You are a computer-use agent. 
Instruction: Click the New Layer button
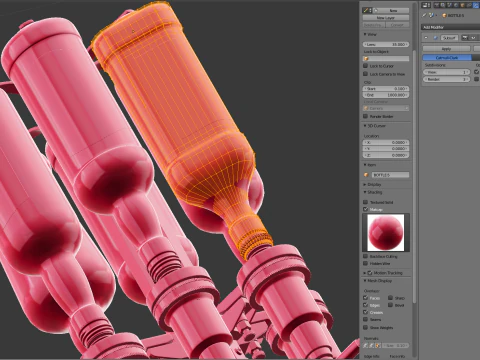click(x=386, y=18)
